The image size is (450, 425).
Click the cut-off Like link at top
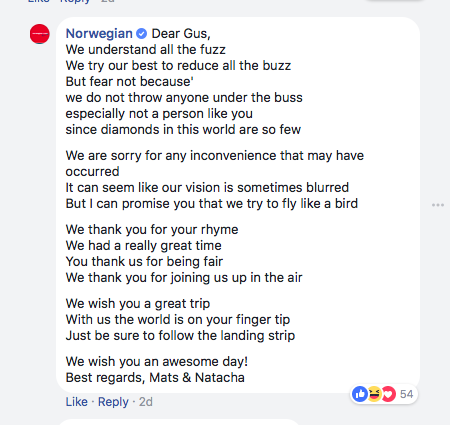[x=39, y=1]
